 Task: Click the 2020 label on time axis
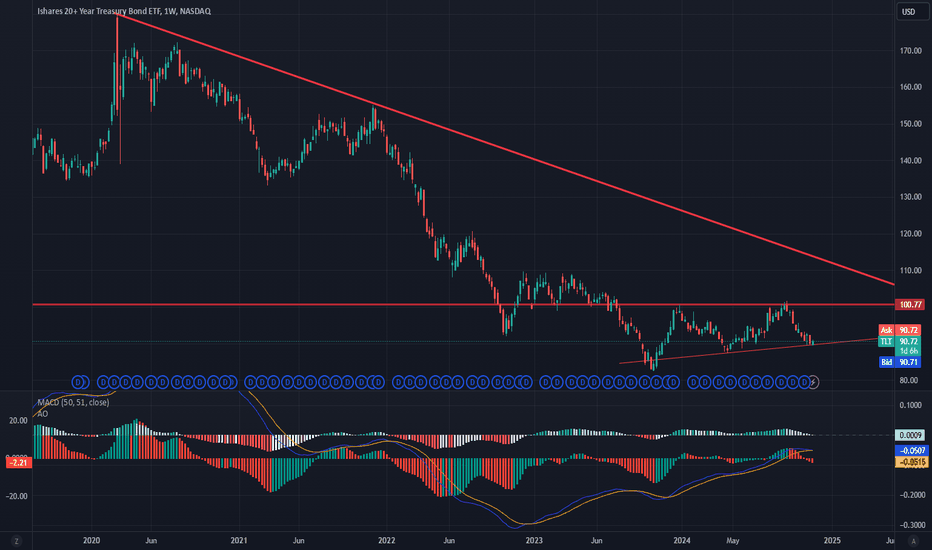[92, 540]
